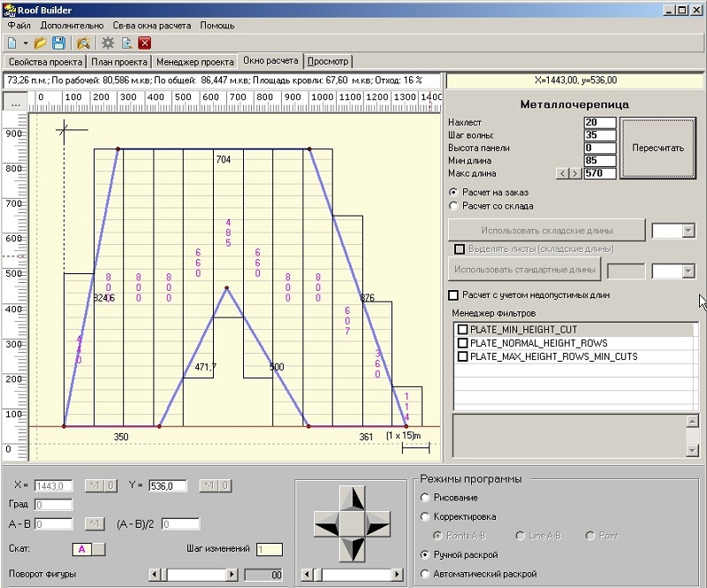The image size is (707, 588).
Task: Open the dropdown arrow beside New document
Action: 26,43
